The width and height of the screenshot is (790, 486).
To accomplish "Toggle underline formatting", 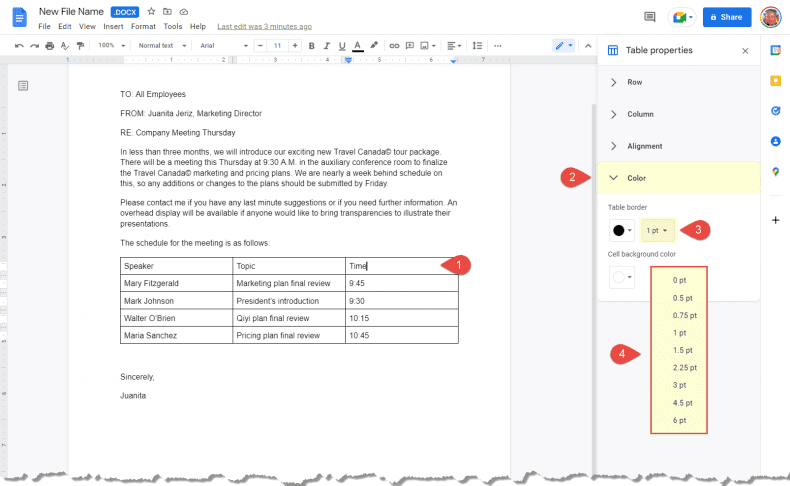I will point(342,46).
